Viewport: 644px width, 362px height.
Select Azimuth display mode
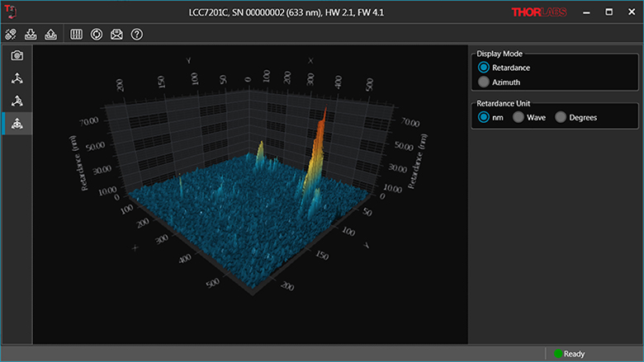click(485, 82)
